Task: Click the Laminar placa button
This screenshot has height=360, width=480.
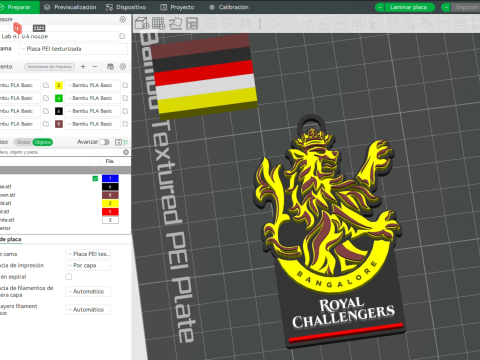Action: coord(409,7)
